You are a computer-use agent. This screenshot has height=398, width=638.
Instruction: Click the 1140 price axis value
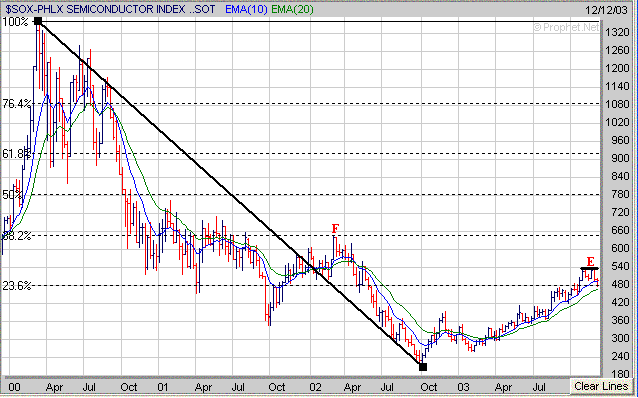pyautogui.click(x=617, y=86)
